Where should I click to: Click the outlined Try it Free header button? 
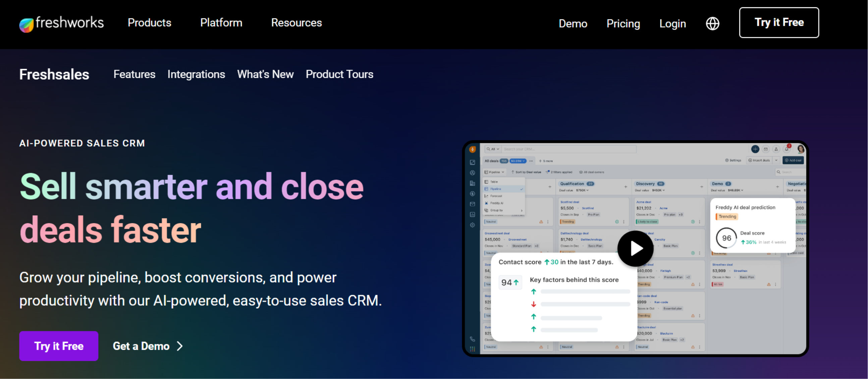pyautogui.click(x=779, y=22)
